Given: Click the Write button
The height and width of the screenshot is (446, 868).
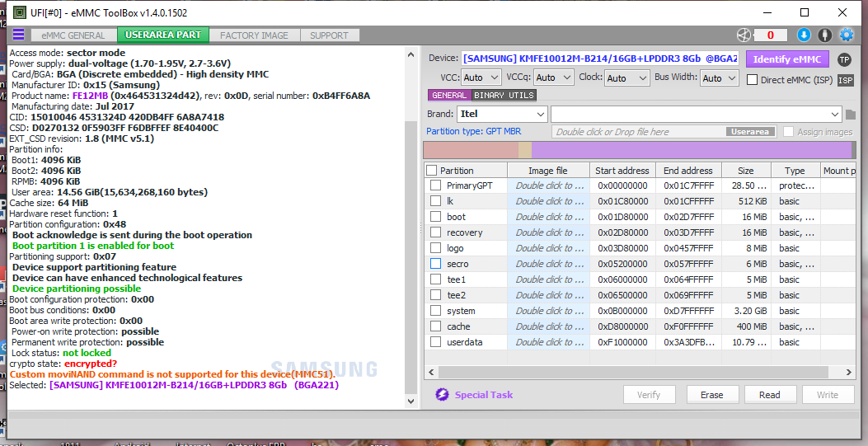Looking at the screenshot, I should pos(827,395).
